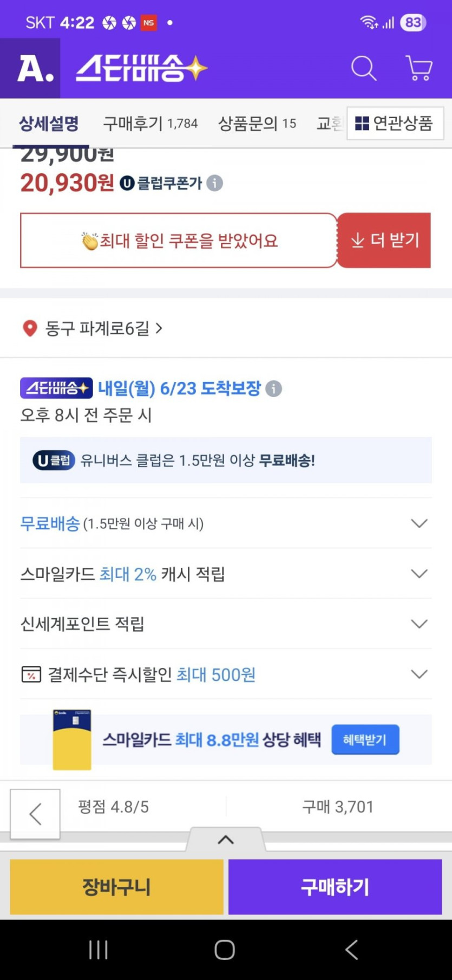This screenshot has width=452, height=980.
Task: Switch to the 구매후기 tab
Action: [150, 124]
